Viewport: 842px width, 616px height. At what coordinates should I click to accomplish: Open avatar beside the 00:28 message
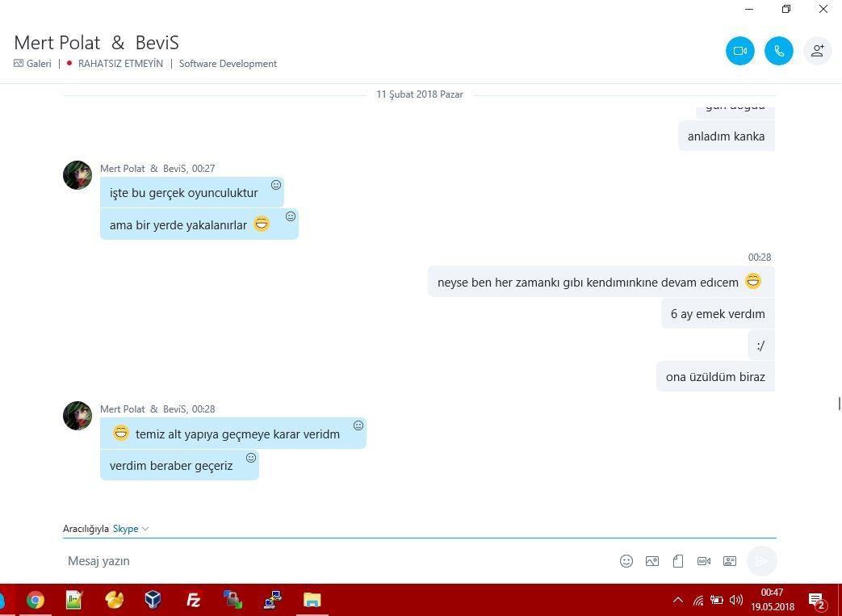tap(77, 416)
